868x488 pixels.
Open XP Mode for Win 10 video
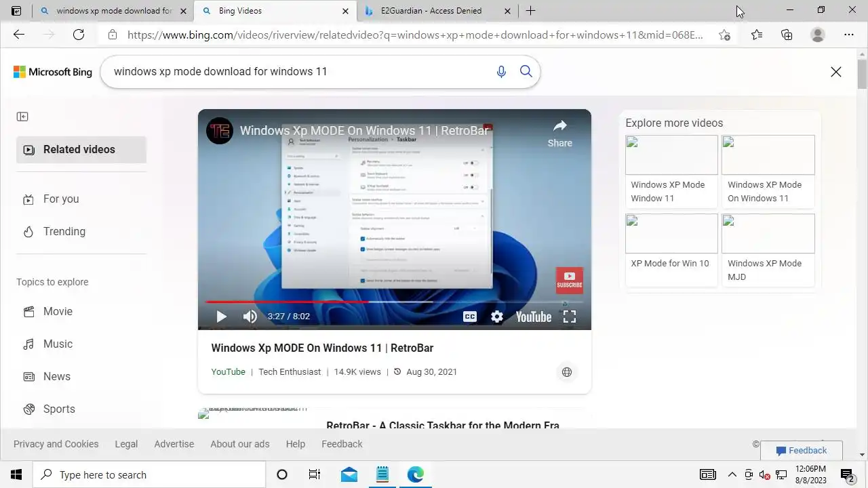[x=671, y=249]
